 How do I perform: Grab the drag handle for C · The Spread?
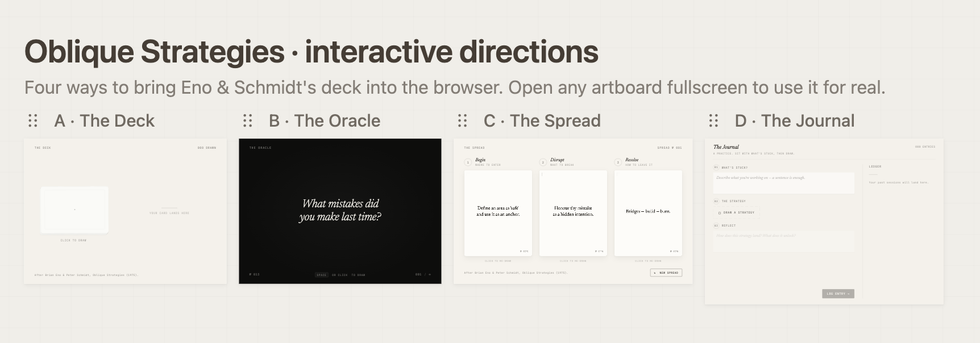pos(462,120)
